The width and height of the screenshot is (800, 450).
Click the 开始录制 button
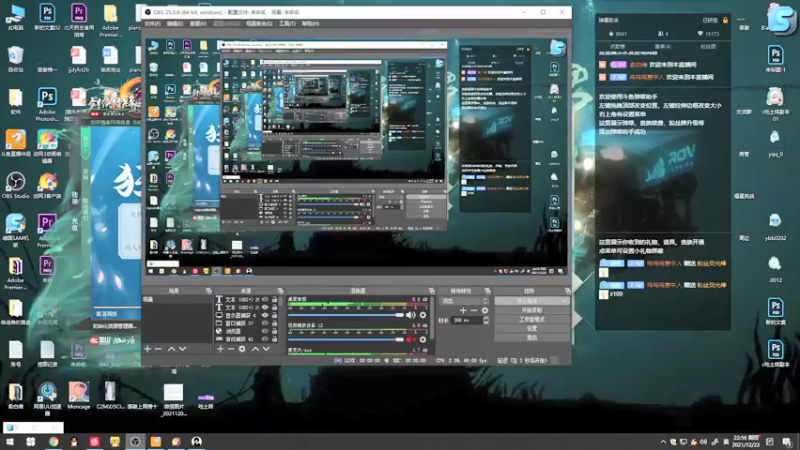(x=532, y=310)
